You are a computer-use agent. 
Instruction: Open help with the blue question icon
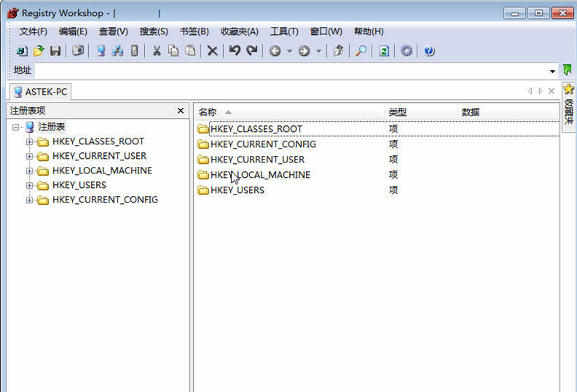pos(429,51)
